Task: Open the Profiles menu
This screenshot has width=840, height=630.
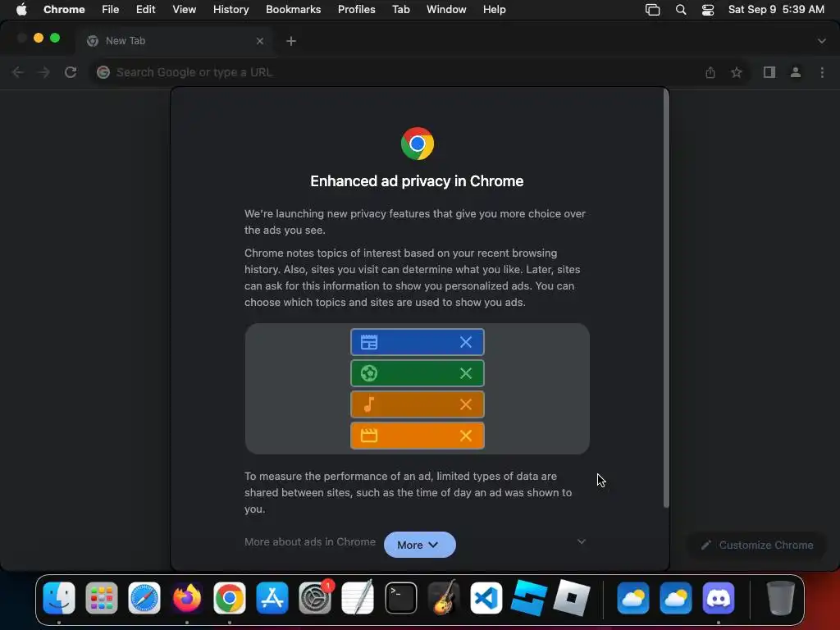Action: tap(356, 10)
